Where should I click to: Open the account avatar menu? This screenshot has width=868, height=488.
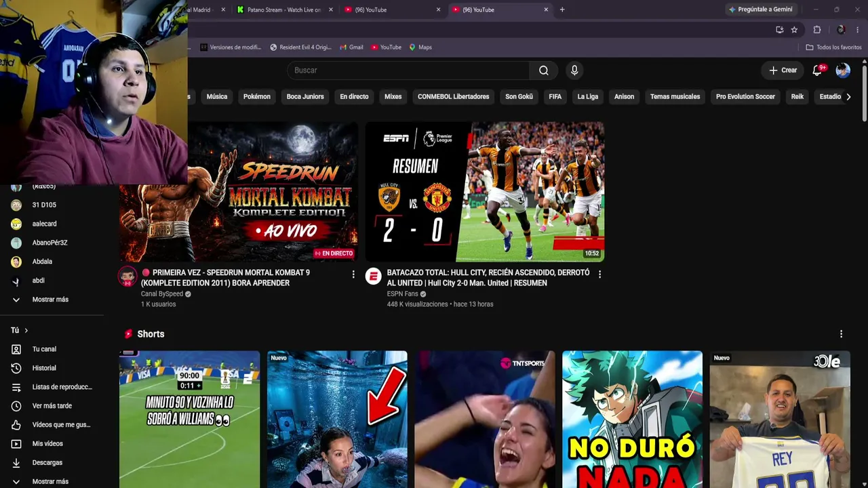[x=843, y=70]
